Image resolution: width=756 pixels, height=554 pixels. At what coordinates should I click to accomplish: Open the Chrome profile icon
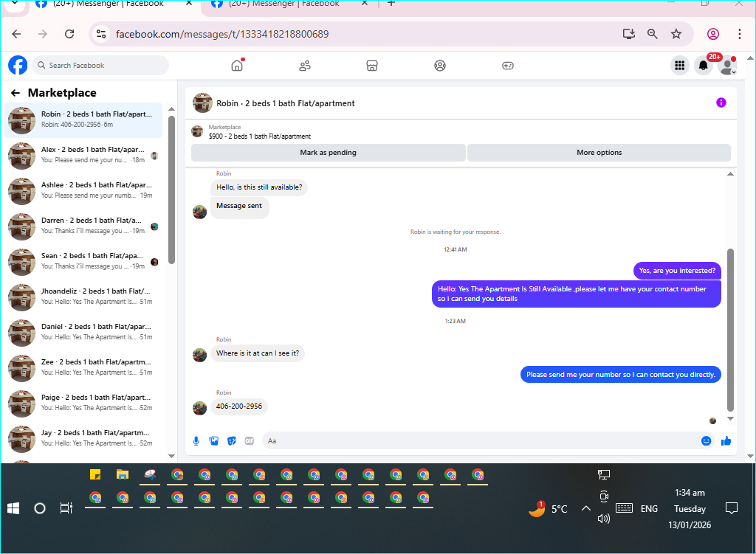point(713,34)
